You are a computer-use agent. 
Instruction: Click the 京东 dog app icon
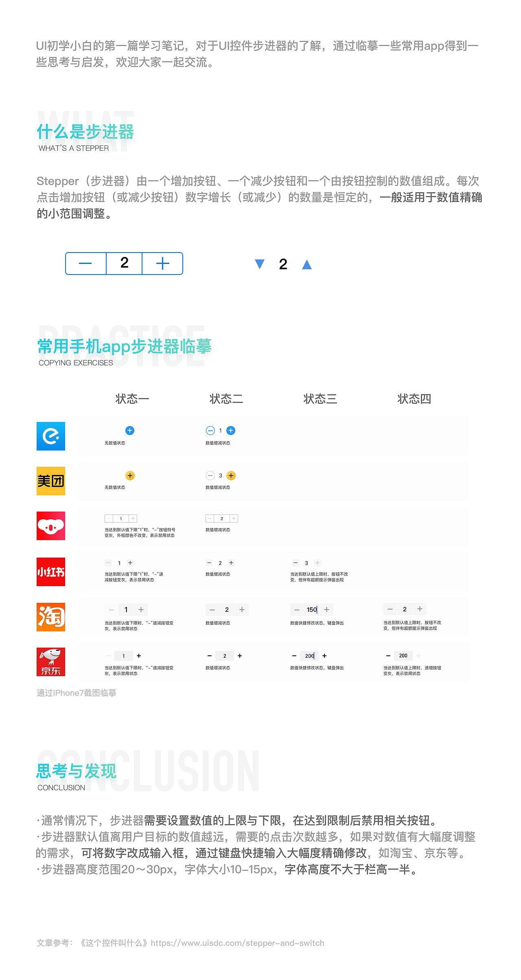point(51,662)
